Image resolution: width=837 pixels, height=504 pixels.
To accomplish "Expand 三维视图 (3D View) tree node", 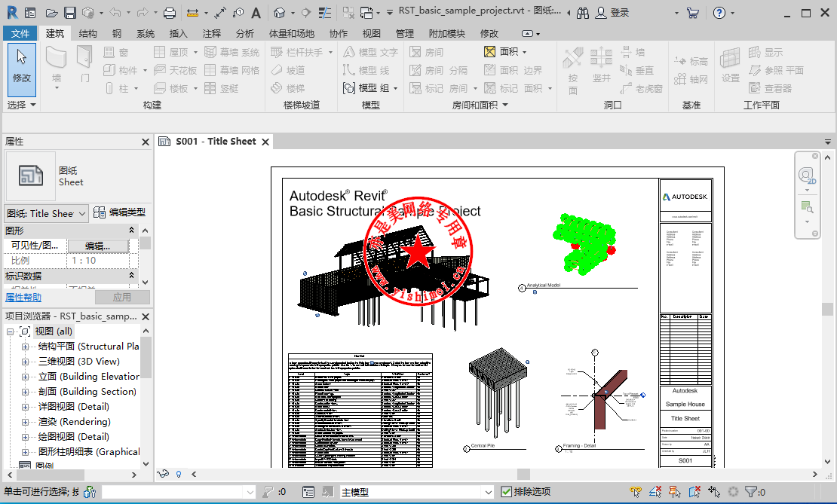I will tap(25, 362).
